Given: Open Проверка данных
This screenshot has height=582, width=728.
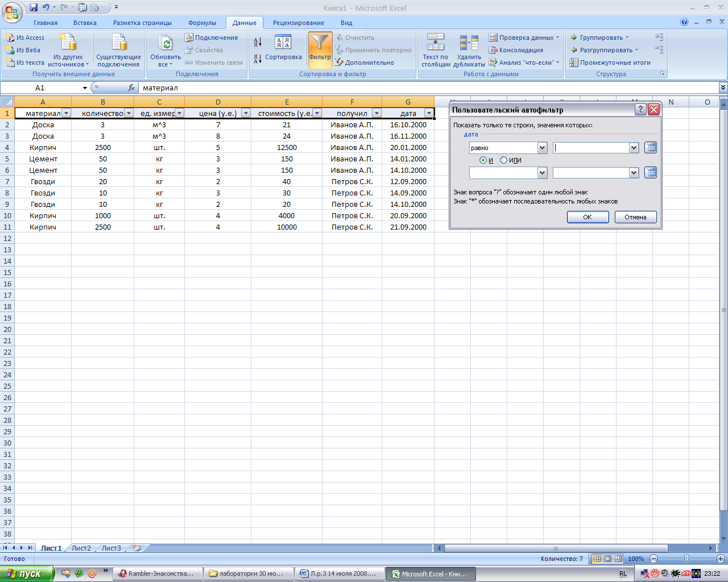Looking at the screenshot, I should pyautogui.click(x=524, y=38).
